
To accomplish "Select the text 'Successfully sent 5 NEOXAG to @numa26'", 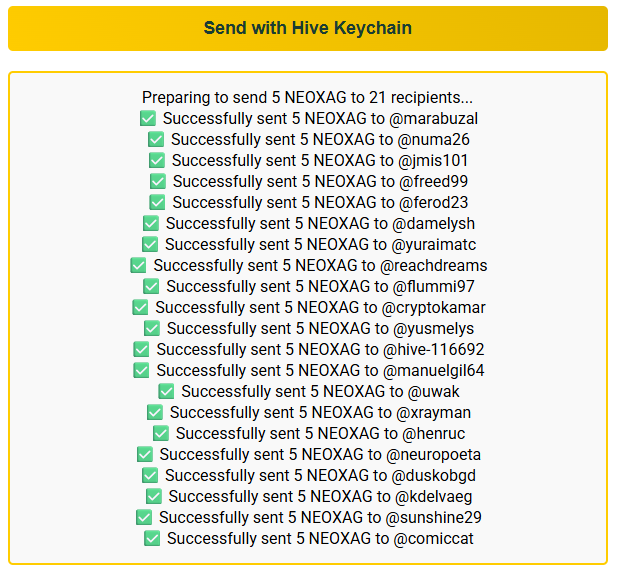I will [x=320, y=139].
